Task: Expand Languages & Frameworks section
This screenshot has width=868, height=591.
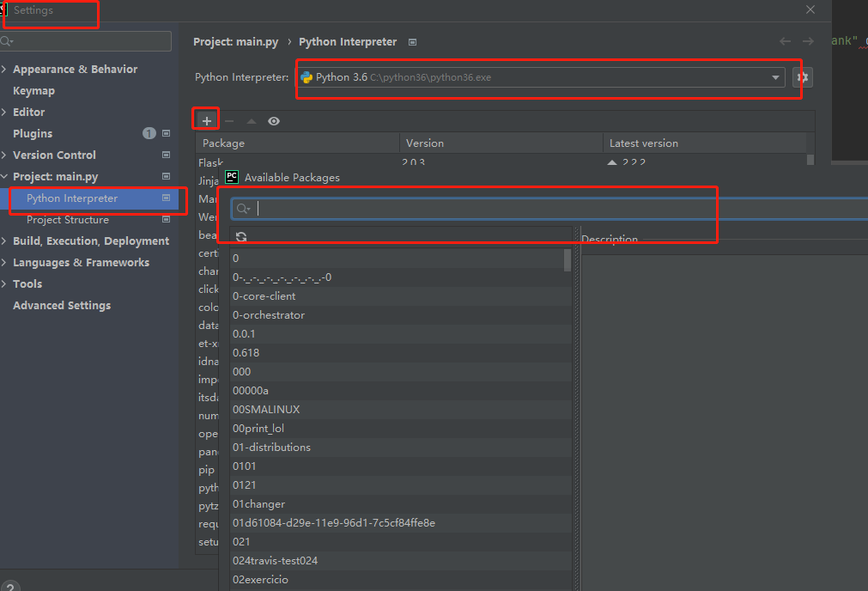Action: coord(4,263)
